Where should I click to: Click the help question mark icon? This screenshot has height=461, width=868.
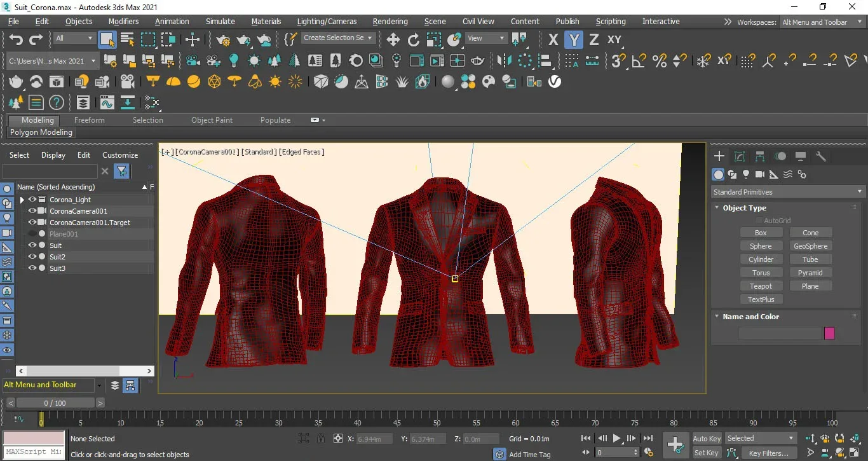click(x=57, y=102)
